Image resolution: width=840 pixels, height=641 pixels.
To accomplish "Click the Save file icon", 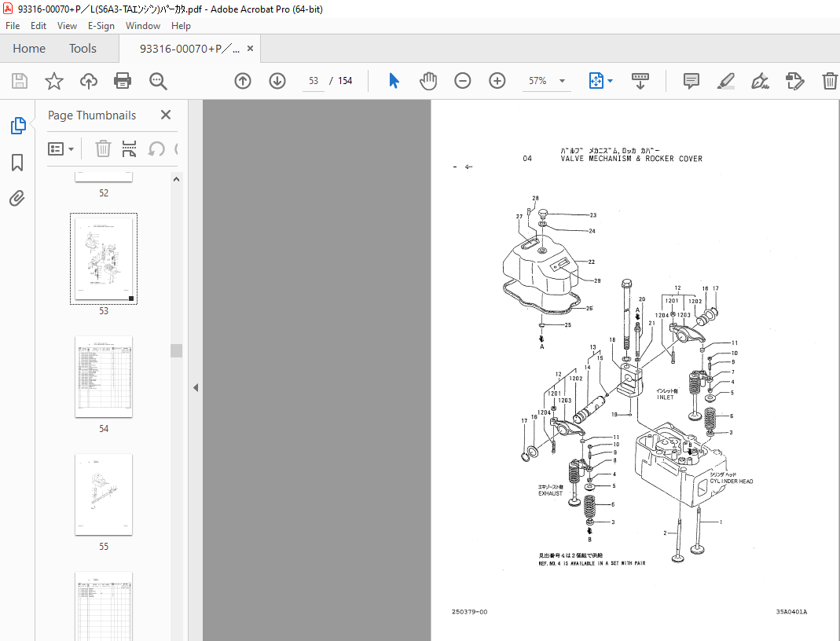I will click(20, 81).
